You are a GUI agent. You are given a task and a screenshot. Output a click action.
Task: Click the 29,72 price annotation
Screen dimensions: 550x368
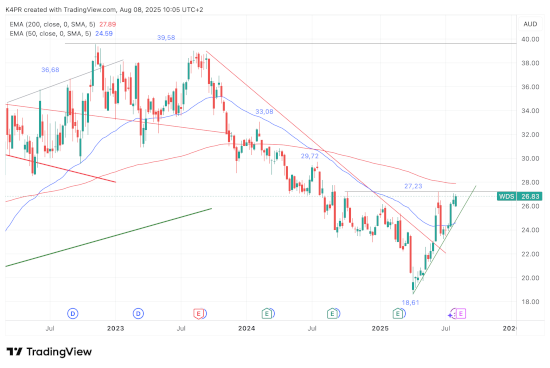[x=310, y=156]
